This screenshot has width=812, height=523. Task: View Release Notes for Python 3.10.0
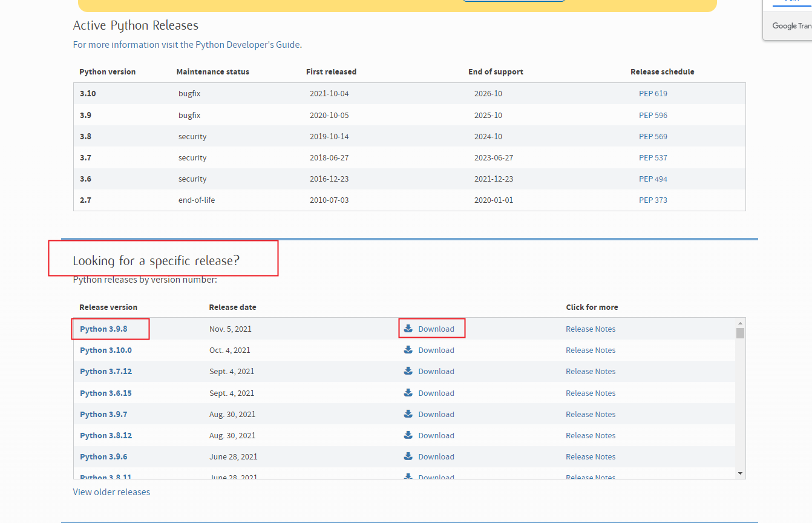(x=591, y=350)
